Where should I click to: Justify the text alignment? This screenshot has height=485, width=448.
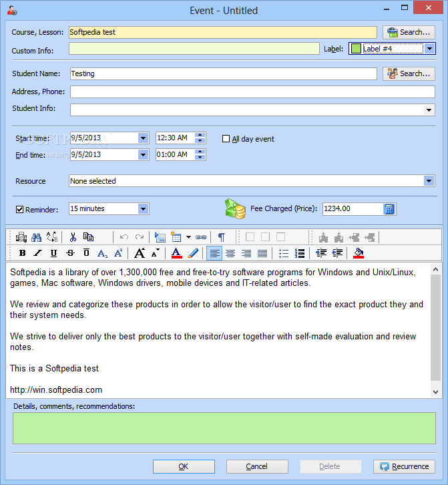(262, 253)
